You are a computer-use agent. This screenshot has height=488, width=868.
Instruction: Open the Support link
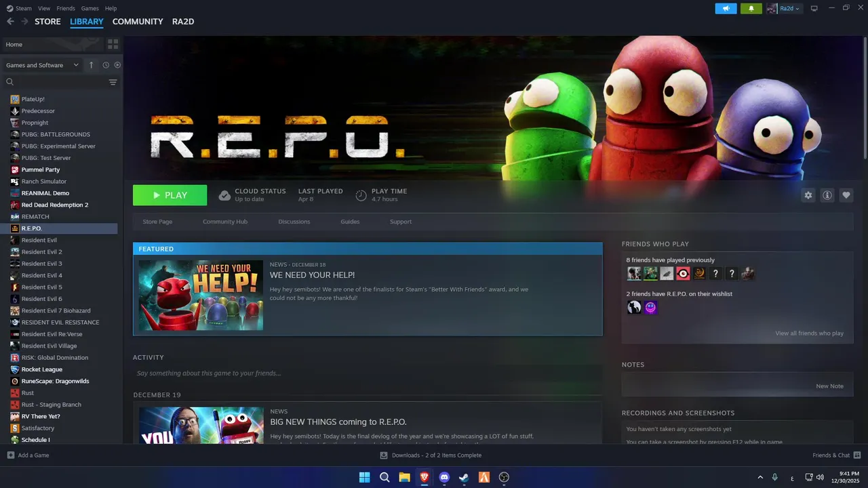(401, 222)
